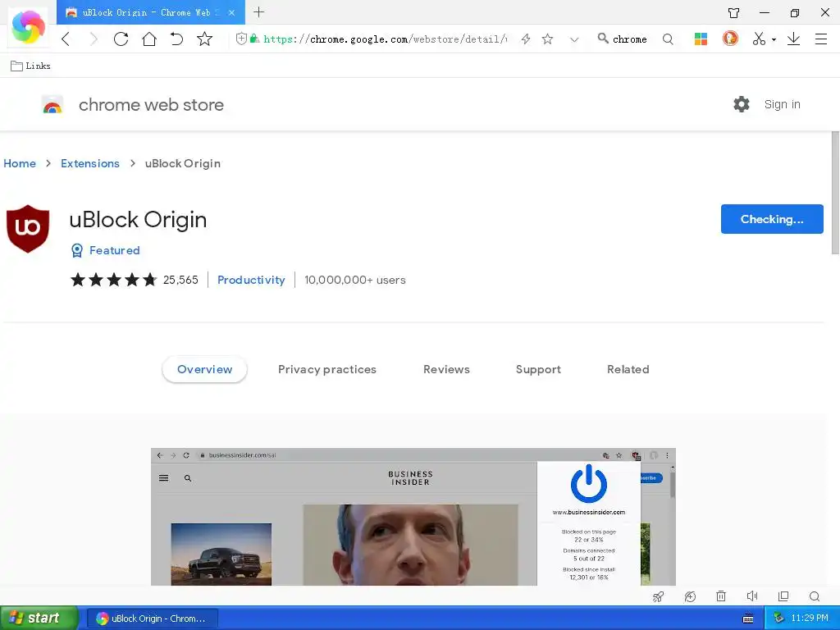The height and width of the screenshot is (630, 840).
Task: Go back with the back arrow
Action: tap(66, 39)
